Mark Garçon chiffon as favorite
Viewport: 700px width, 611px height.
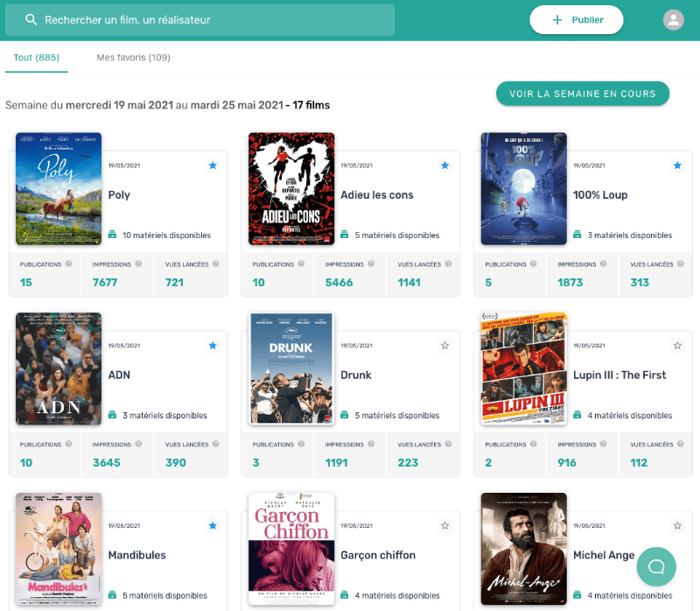point(445,526)
